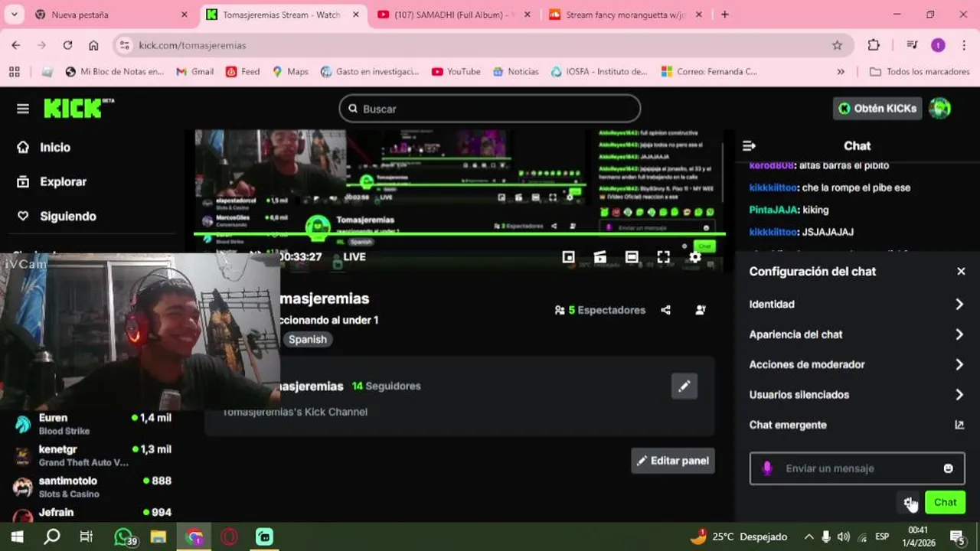Image resolution: width=980 pixels, height=551 pixels.
Task: Go back in browser history
Action: pyautogui.click(x=16, y=45)
